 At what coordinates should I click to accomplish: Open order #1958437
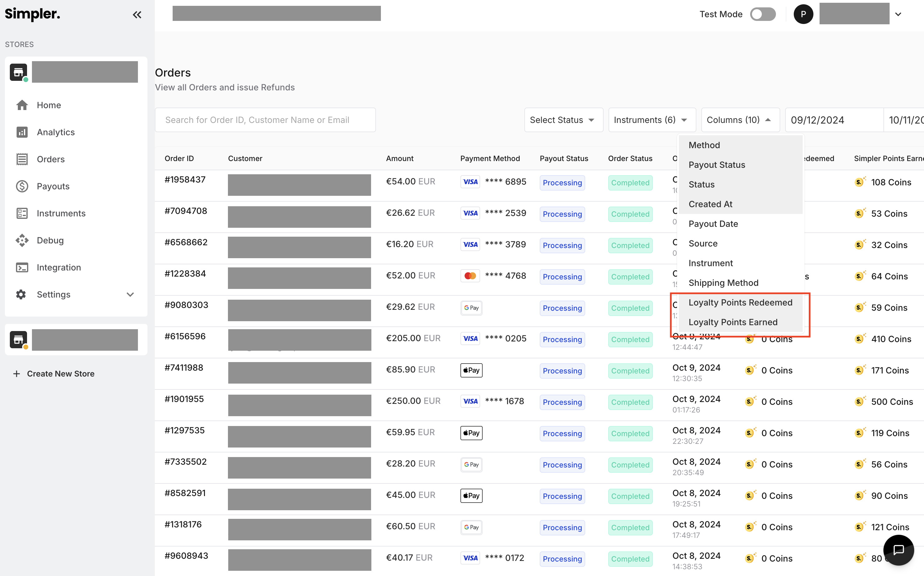coord(185,180)
